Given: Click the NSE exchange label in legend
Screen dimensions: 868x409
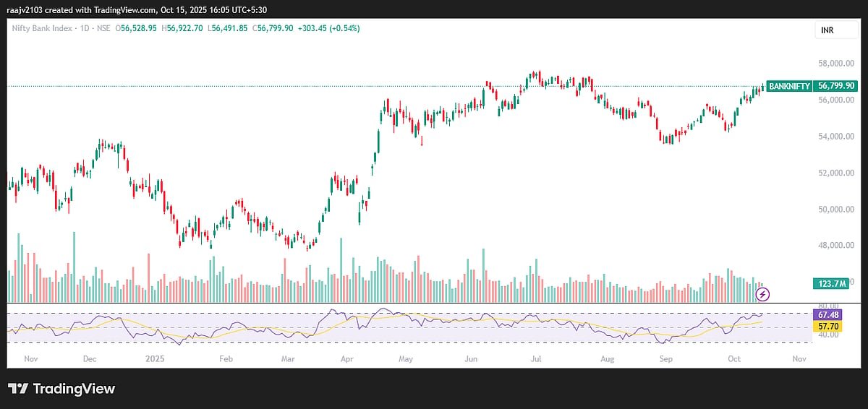Looking at the screenshot, I should pyautogui.click(x=105, y=28).
